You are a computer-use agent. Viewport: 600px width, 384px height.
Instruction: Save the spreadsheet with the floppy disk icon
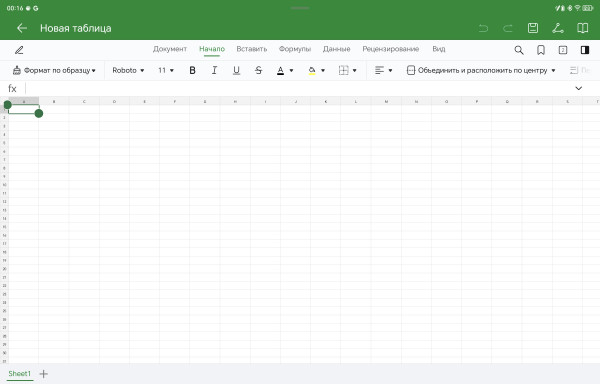[x=533, y=28]
